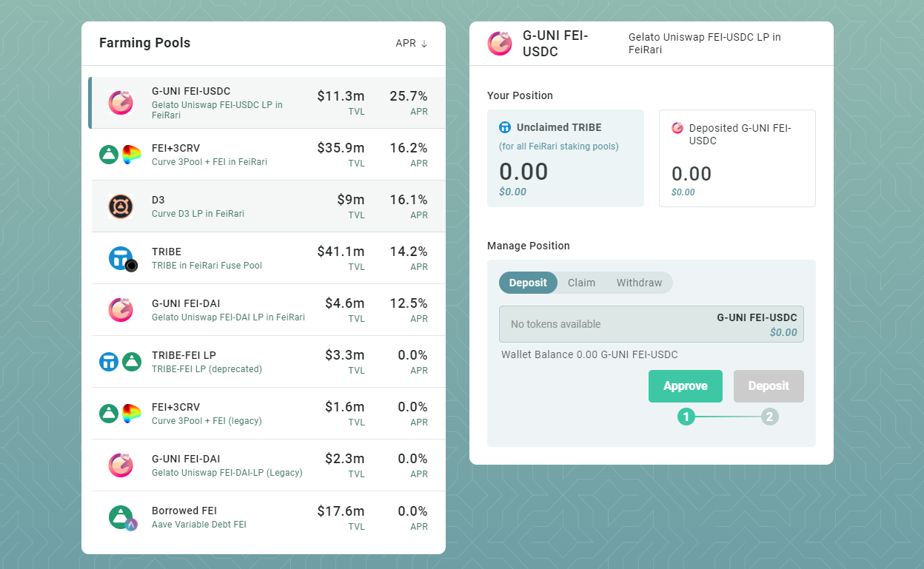Select the Gelato Uniswap FEI-DAI-LP (Legacy) row
Image resolution: width=924 pixels, height=569 pixels.
pyautogui.click(x=267, y=465)
